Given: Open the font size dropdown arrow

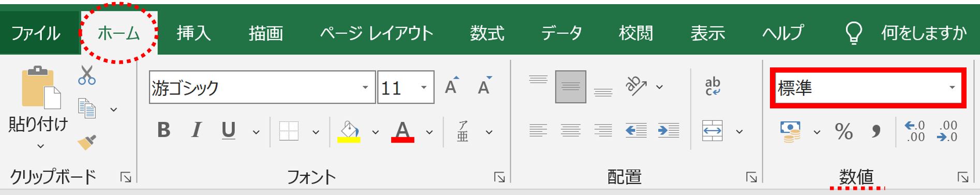Looking at the screenshot, I should [424, 87].
